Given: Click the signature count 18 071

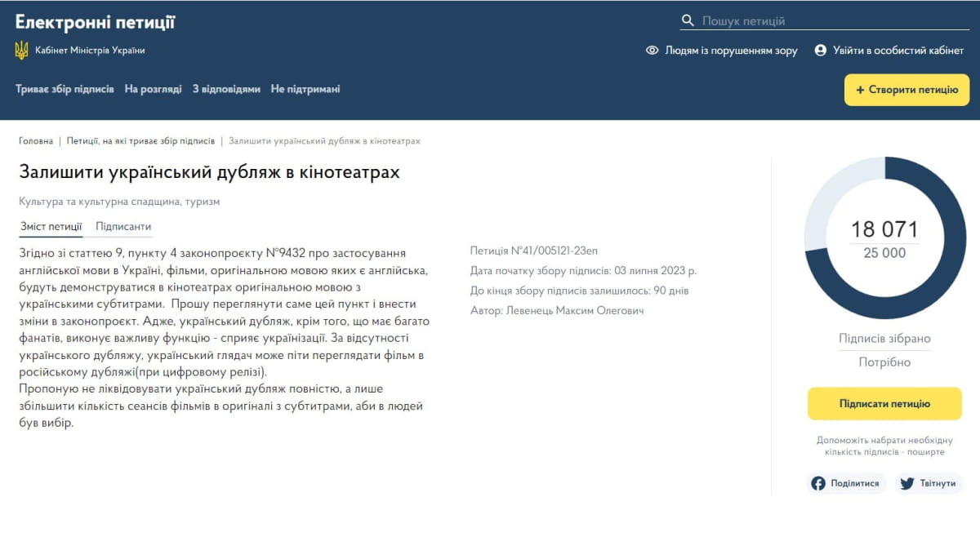Looking at the screenshot, I should (x=884, y=229).
